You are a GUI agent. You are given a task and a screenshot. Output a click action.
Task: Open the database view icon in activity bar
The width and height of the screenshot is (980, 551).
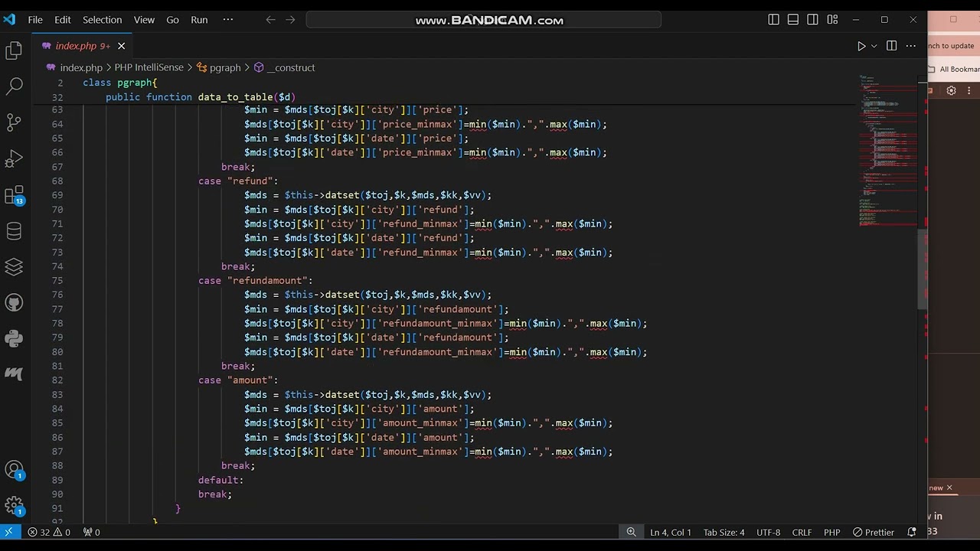click(x=14, y=231)
